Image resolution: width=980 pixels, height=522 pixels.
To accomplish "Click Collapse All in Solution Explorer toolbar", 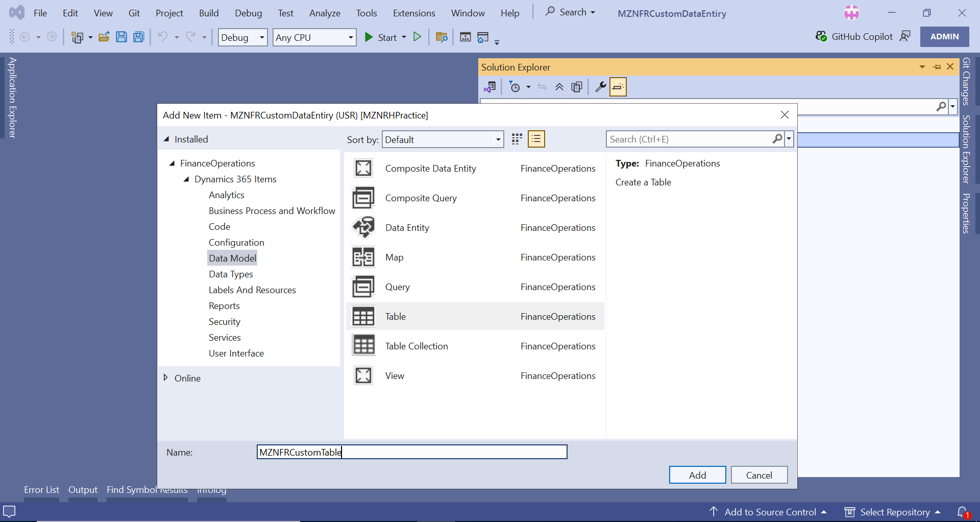I will [x=559, y=87].
